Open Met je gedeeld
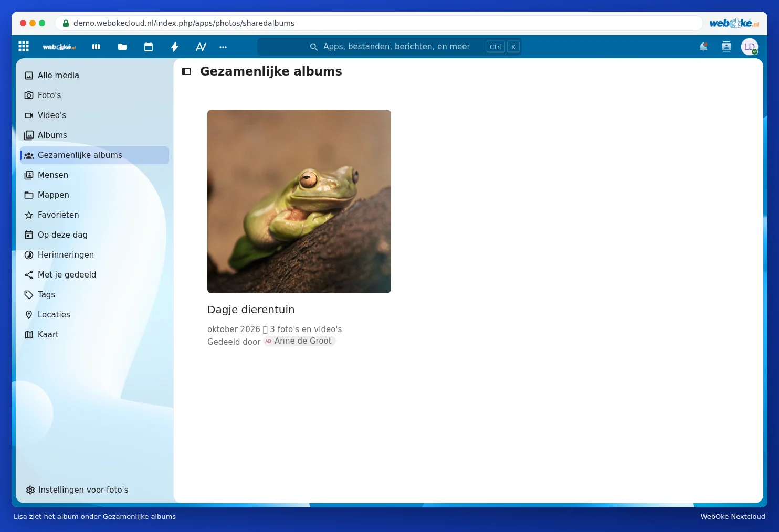Viewport: 779px width, 532px height. coord(94,275)
